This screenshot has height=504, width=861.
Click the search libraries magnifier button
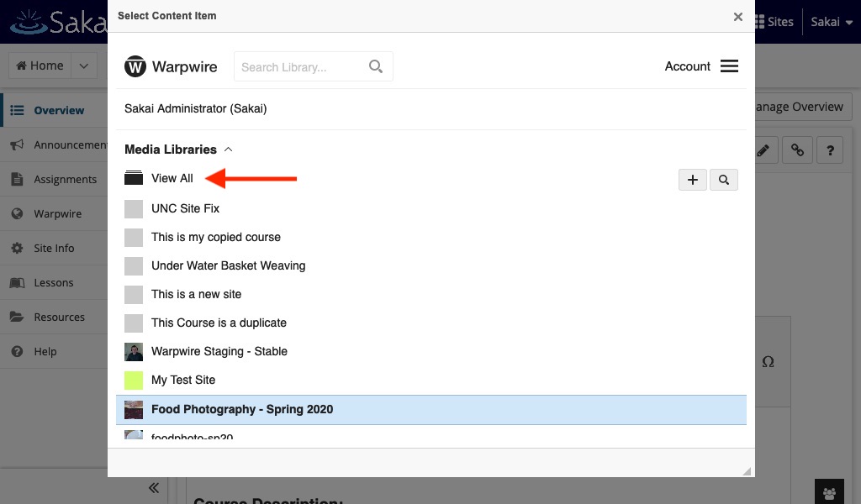[x=724, y=179]
